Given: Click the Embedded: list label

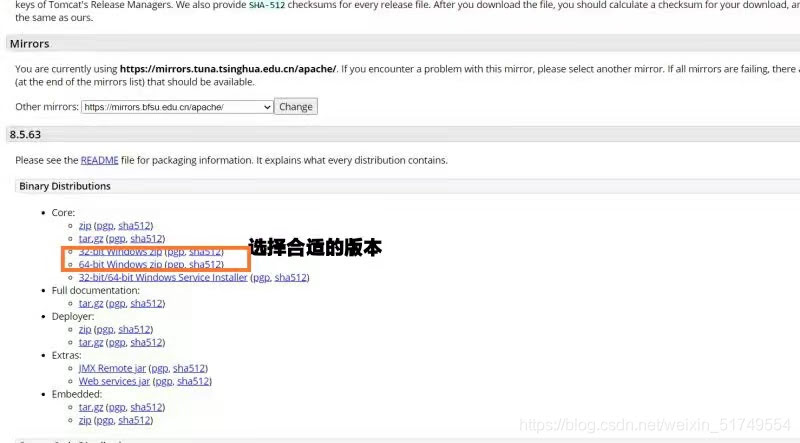Looking at the screenshot, I should [77, 394].
